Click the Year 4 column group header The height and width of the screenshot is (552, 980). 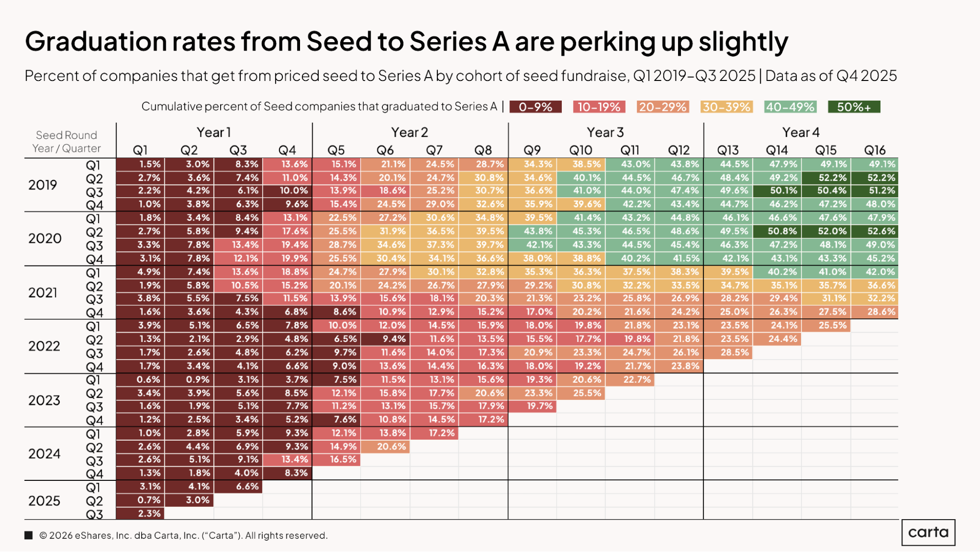pos(801,132)
